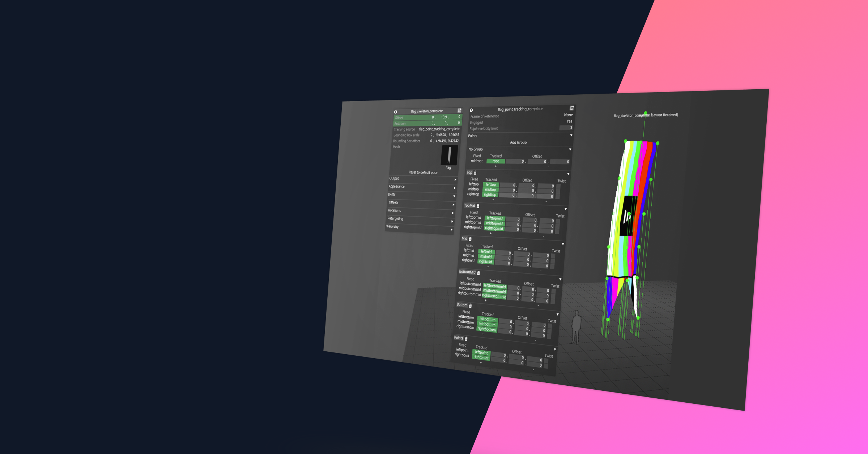This screenshot has height=454, width=868.
Task: Delete the Points group via trash icon
Action: [x=466, y=339]
